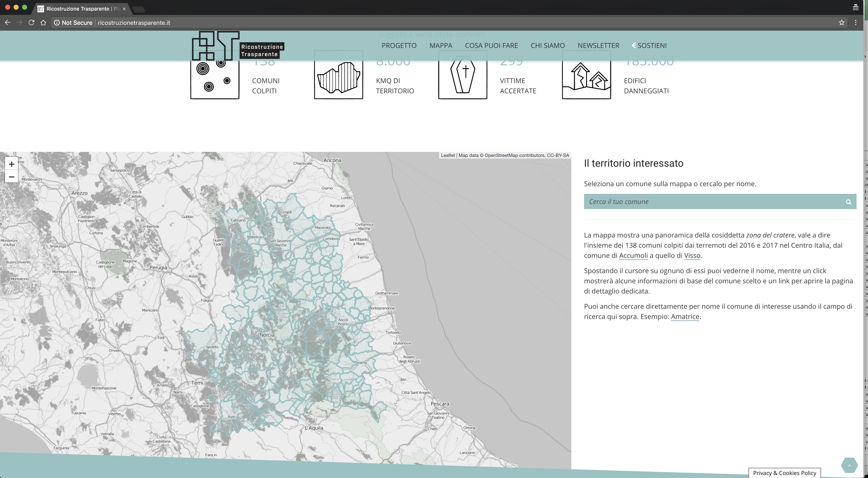Select Fabriano on the map
The width and height of the screenshot is (868, 478).
(238, 220)
